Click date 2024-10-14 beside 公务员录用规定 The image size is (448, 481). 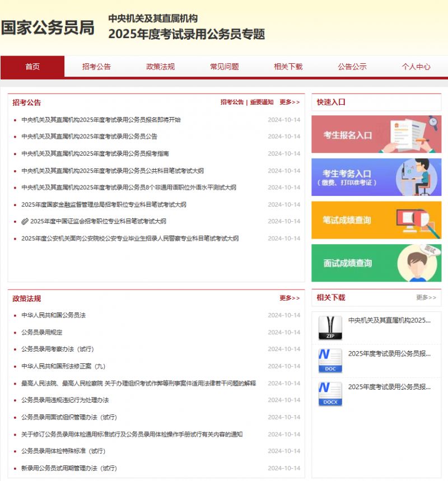click(284, 332)
